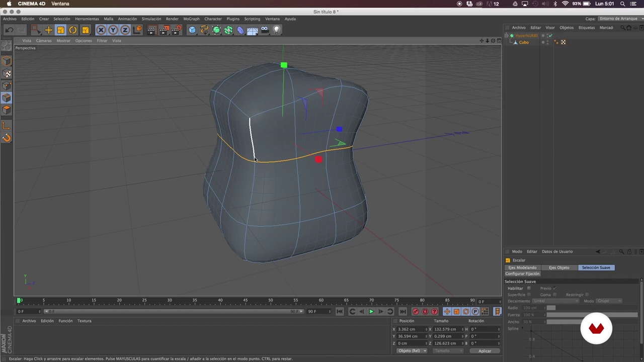Toggle the world coordinate system icon
The image size is (644, 362).
137,30
